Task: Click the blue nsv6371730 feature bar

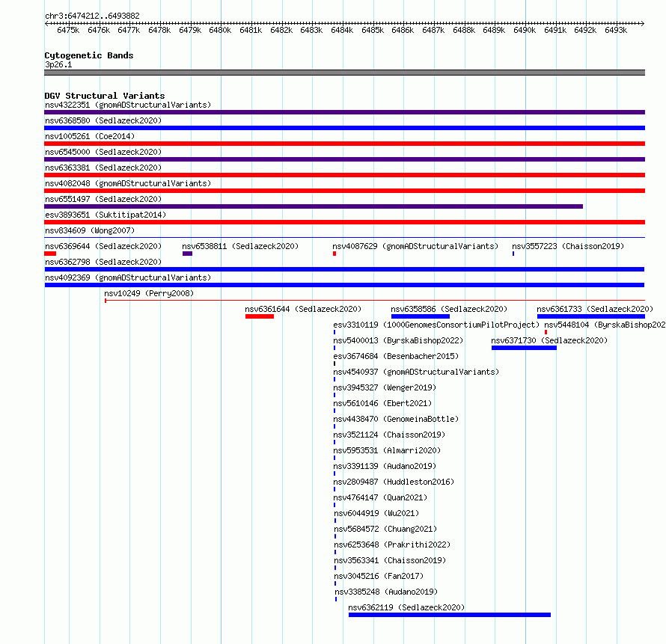Action: click(524, 348)
